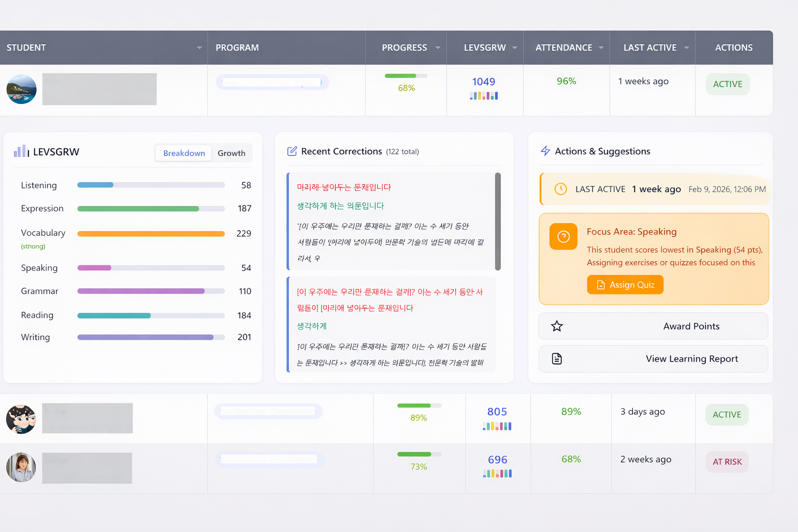Click the LEVSGRW bar chart panel icon
The width and height of the screenshot is (798, 532).
(20, 151)
